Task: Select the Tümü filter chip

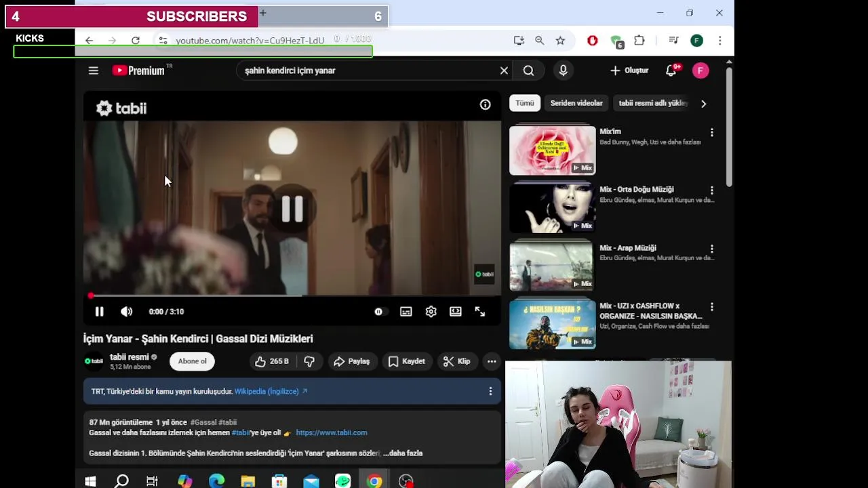Action: click(x=525, y=103)
